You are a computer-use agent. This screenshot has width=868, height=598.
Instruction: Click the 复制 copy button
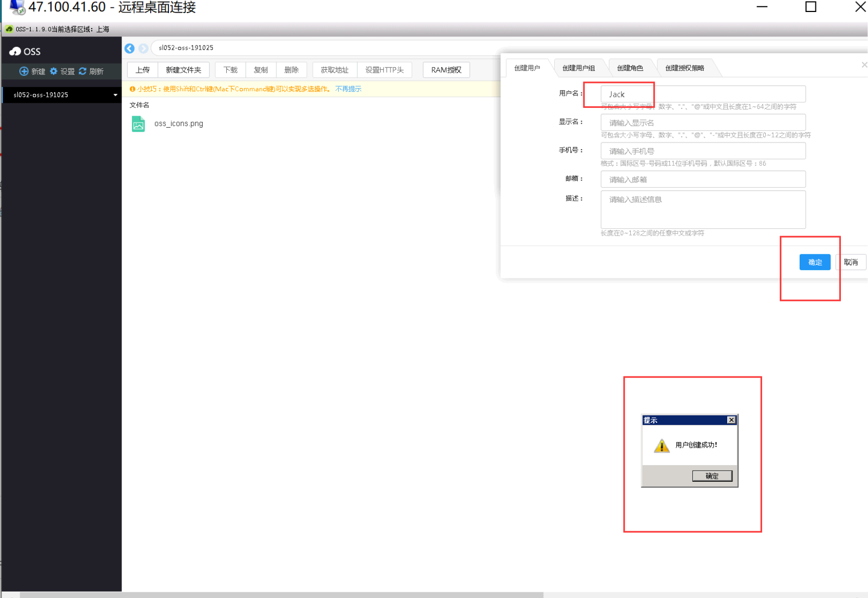261,70
